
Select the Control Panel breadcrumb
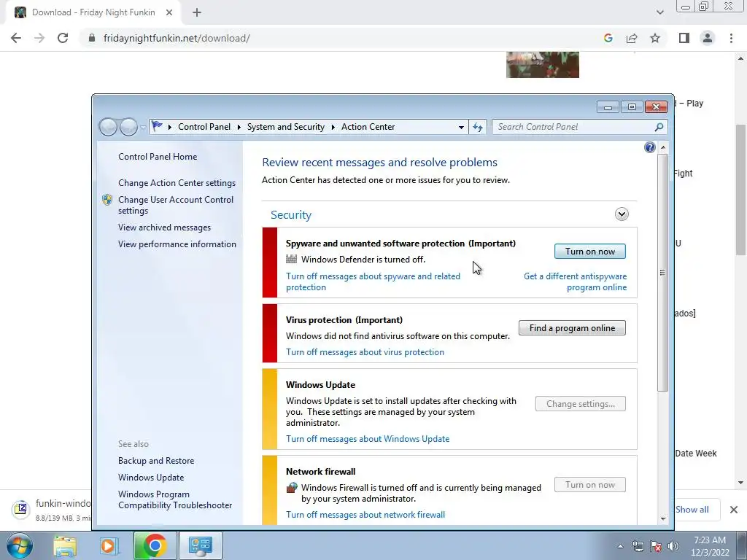[204, 127]
